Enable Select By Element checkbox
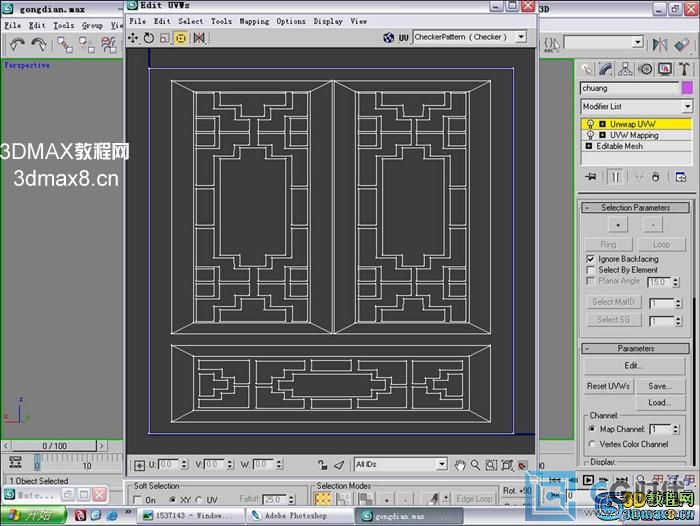 [590, 270]
